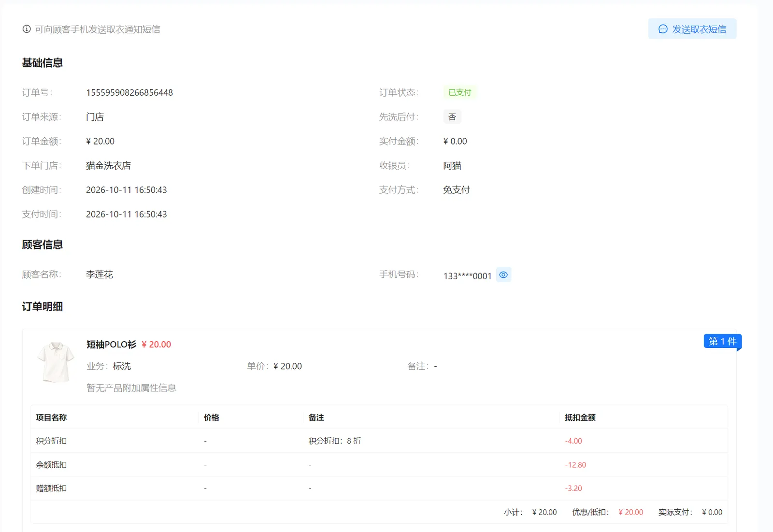Click the 赠额抵扣 row name
This screenshot has width=773, height=532.
[x=51, y=489]
